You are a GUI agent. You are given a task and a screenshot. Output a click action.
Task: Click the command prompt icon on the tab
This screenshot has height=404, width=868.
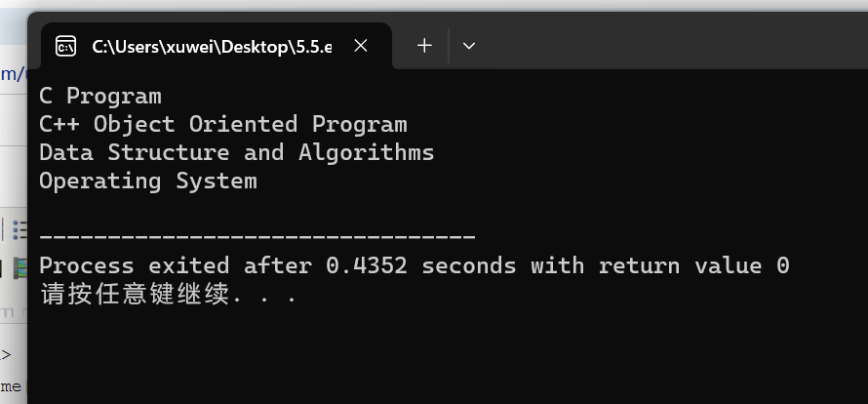pos(66,46)
